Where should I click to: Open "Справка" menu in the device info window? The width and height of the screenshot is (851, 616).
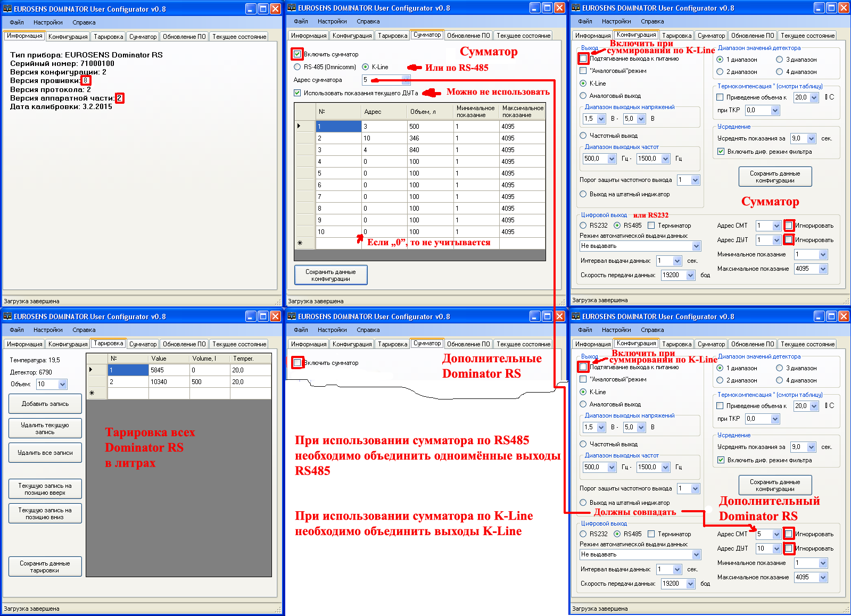tap(84, 22)
